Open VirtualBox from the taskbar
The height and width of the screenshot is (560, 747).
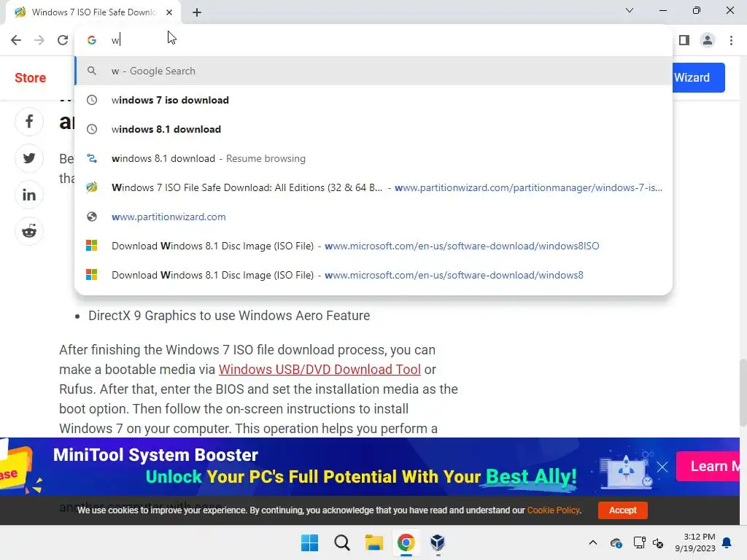438,542
